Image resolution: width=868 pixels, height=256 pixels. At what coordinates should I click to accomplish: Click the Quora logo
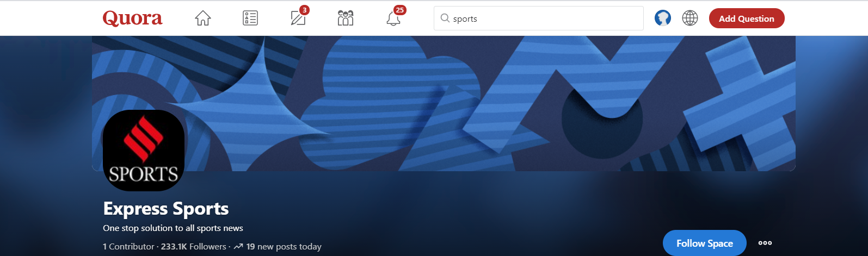[132, 18]
